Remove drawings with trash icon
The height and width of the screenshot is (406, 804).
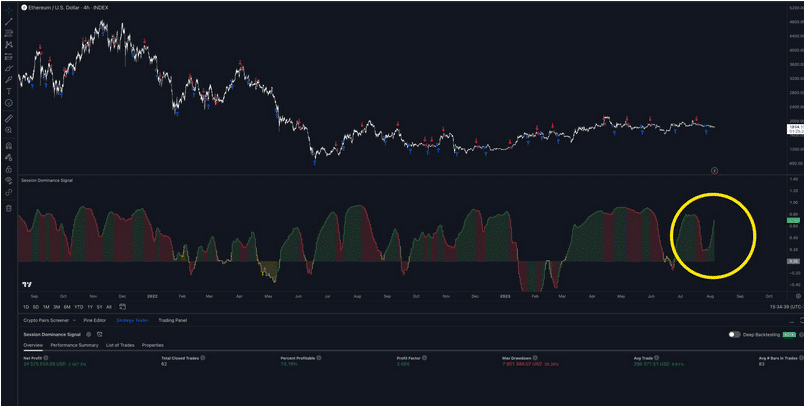pyautogui.click(x=9, y=208)
